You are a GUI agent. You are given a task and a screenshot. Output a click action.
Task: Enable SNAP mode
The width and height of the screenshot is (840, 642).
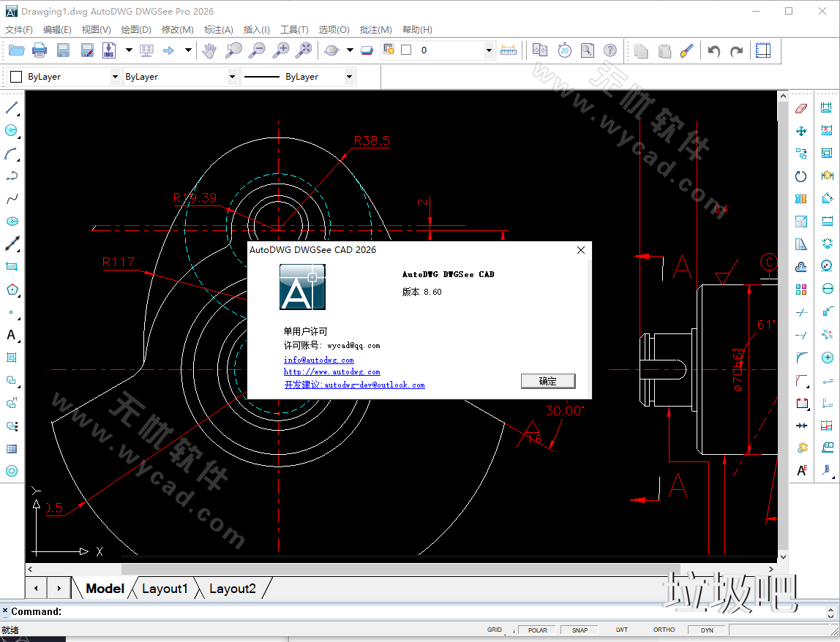579,630
